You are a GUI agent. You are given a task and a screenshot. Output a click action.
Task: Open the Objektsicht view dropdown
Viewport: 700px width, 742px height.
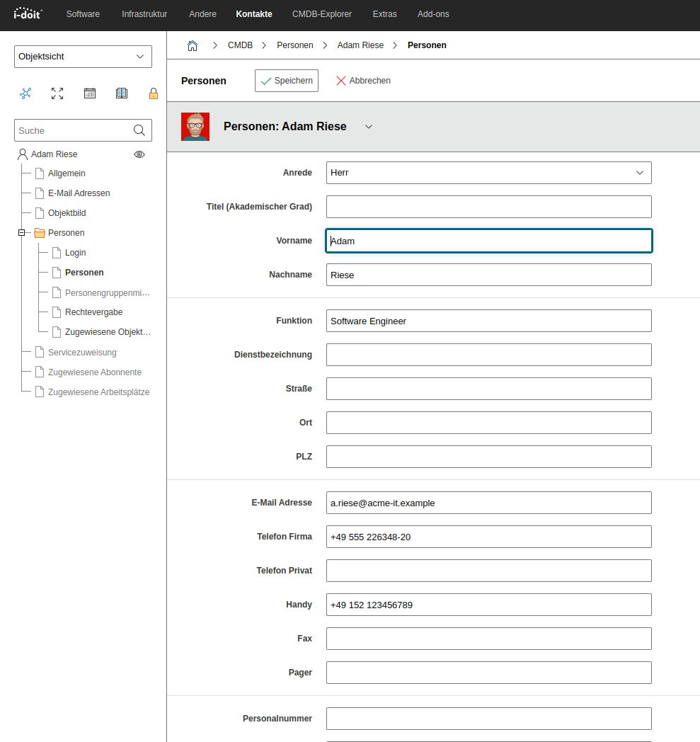(x=83, y=57)
